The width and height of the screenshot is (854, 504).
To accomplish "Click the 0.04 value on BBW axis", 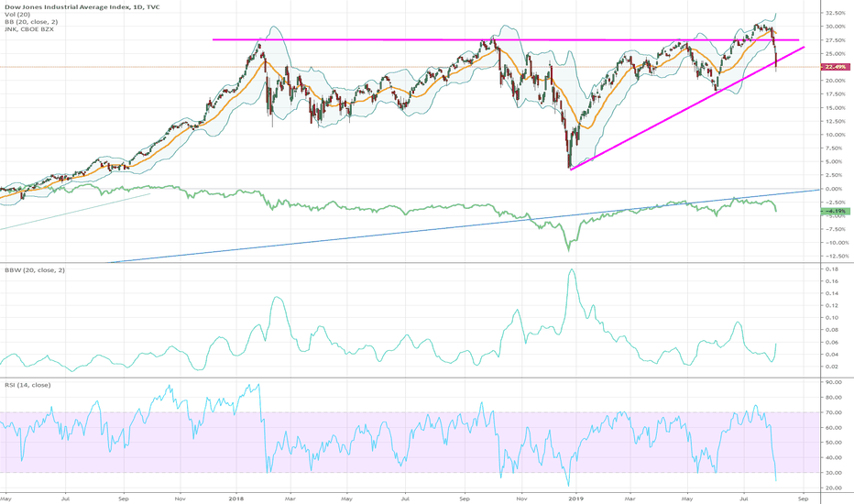I will [831, 354].
